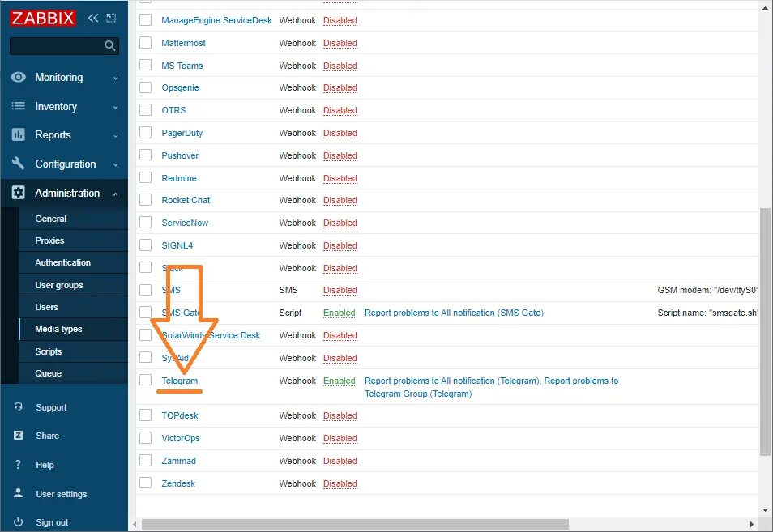
Task: Open the Zammad media type link
Action: (x=178, y=461)
